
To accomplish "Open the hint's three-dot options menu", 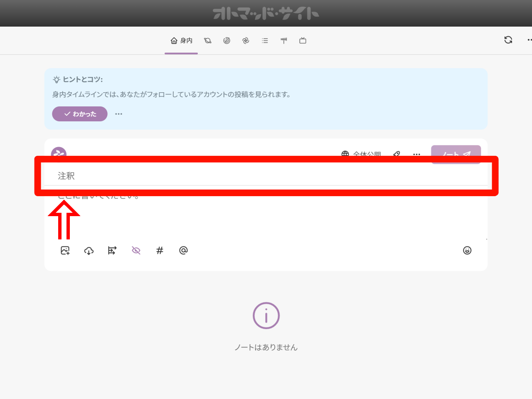I will (x=119, y=114).
